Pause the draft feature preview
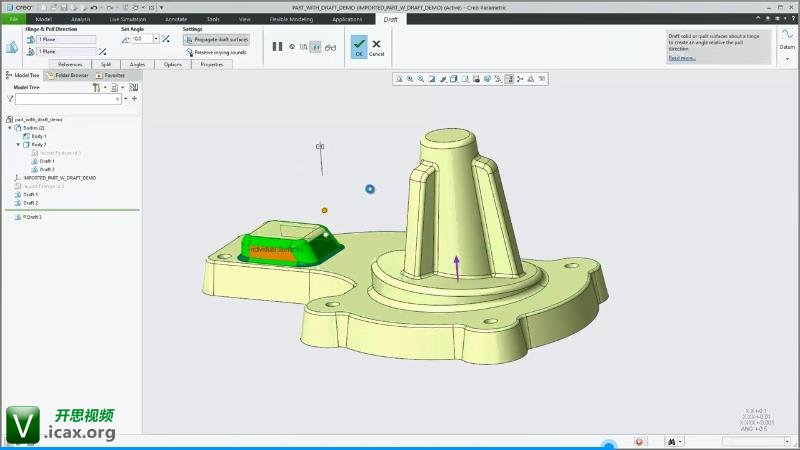 [x=277, y=46]
